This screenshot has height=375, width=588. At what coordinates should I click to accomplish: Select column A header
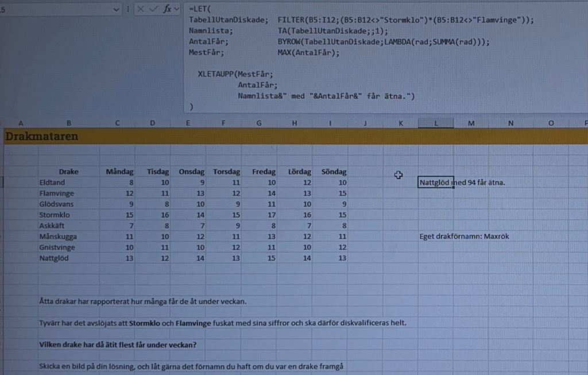coord(21,123)
